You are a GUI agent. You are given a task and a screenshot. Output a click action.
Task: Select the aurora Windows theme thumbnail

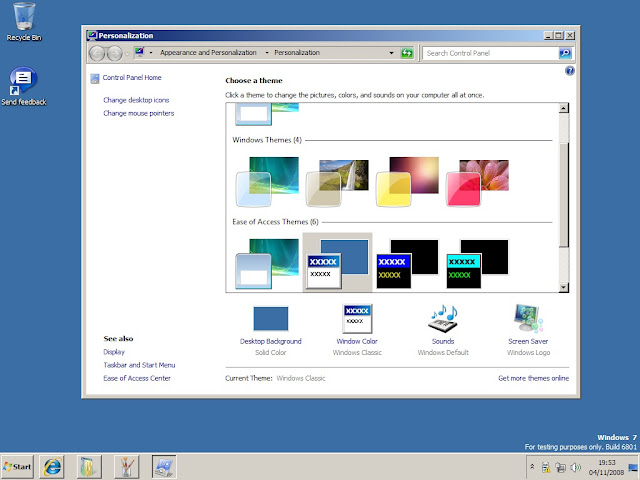[x=267, y=182]
